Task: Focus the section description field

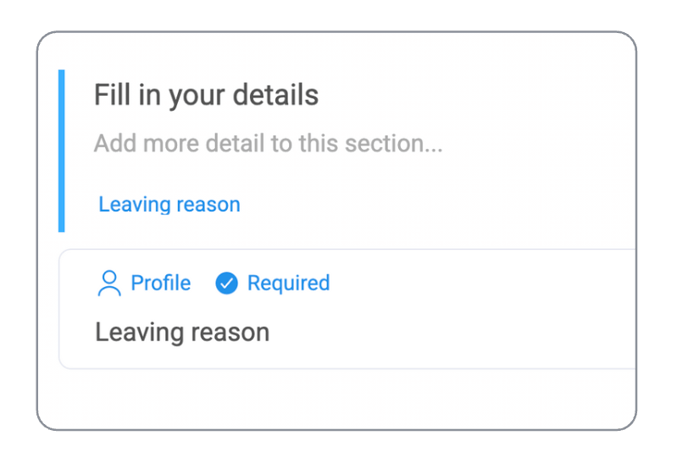Action: (268, 144)
